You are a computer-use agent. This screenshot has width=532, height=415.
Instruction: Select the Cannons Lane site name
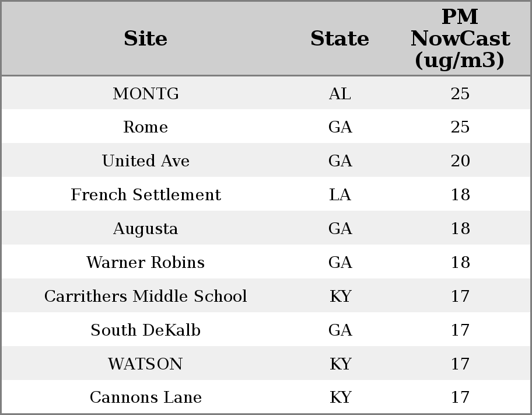[146, 397]
